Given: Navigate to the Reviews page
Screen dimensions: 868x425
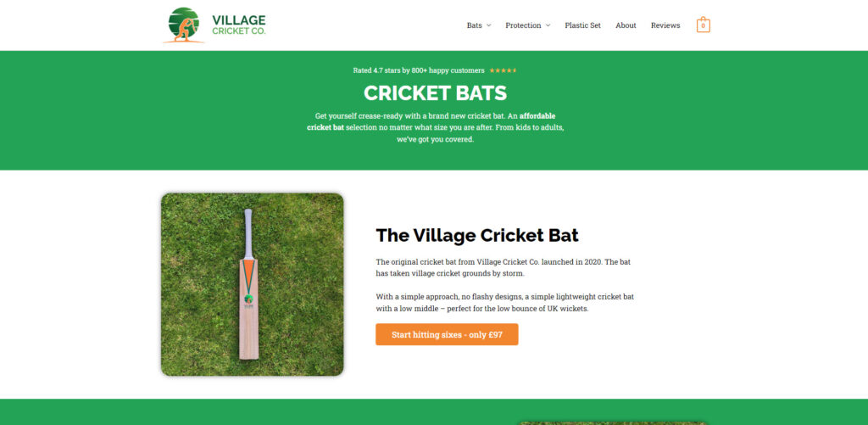Looking at the screenshot, I should pyautogui.click(x=665, y=25).
